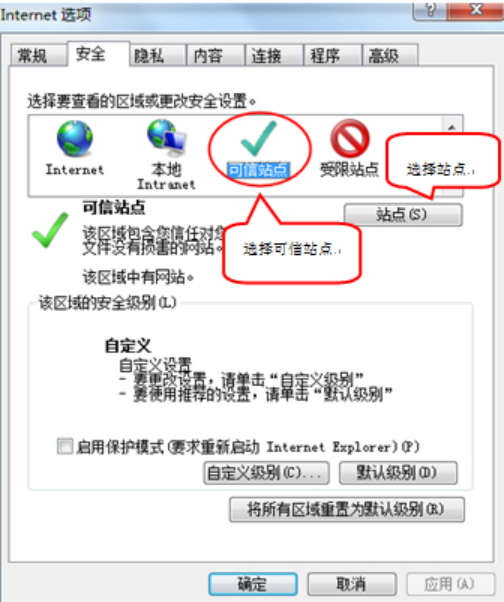The width and height of the screenshot is (504, 602).
Task: Enable the 启用保护模式 checkbox
Action: [64, 447]
